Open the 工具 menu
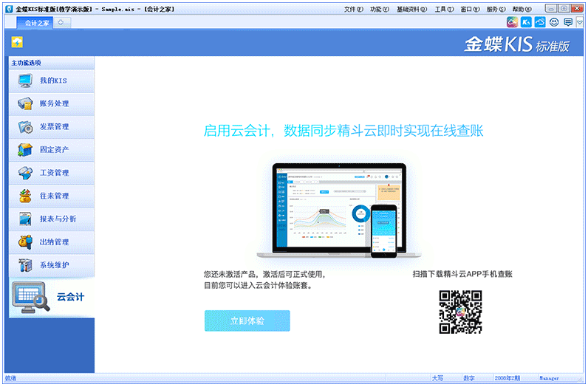Screen dimensions: 588x387 (444, 9)
